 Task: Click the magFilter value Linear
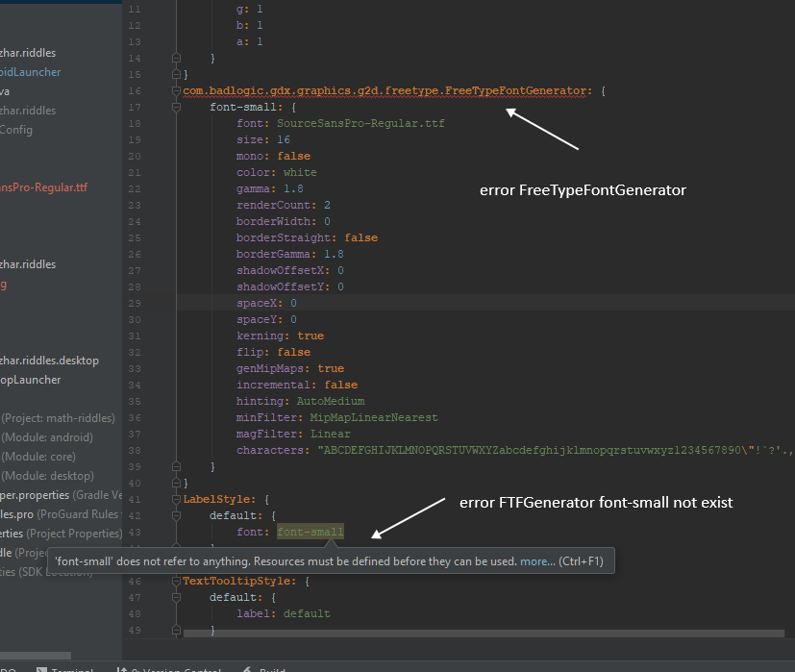point(330,434)
